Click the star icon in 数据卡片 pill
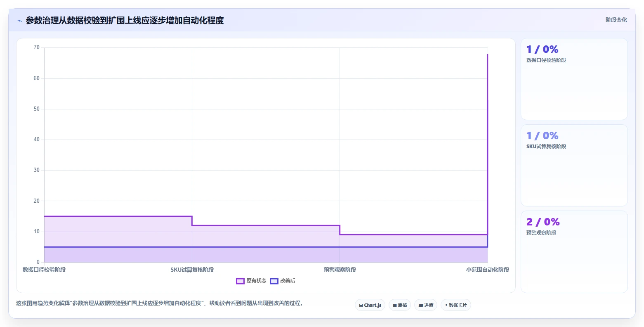 (446, 305)
